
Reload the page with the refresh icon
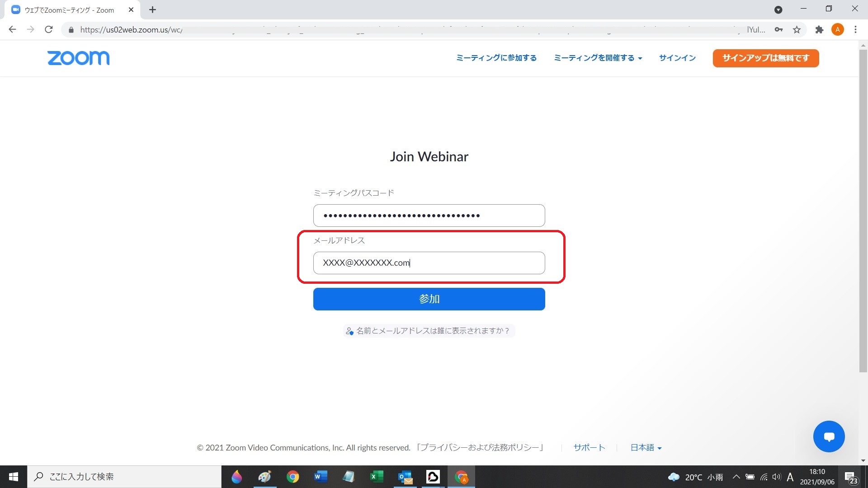(x=49, y=30)
